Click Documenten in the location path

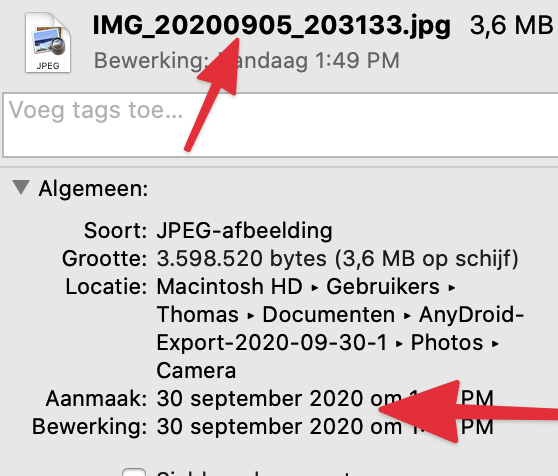click(x=328, y=314)
